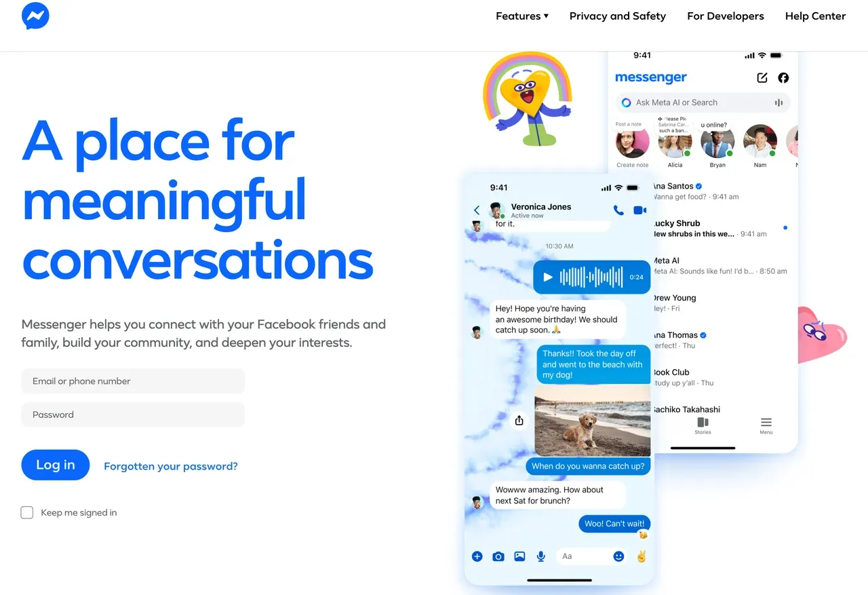Switch to the Stories tab
868x595 pixels.
(703, 425)
